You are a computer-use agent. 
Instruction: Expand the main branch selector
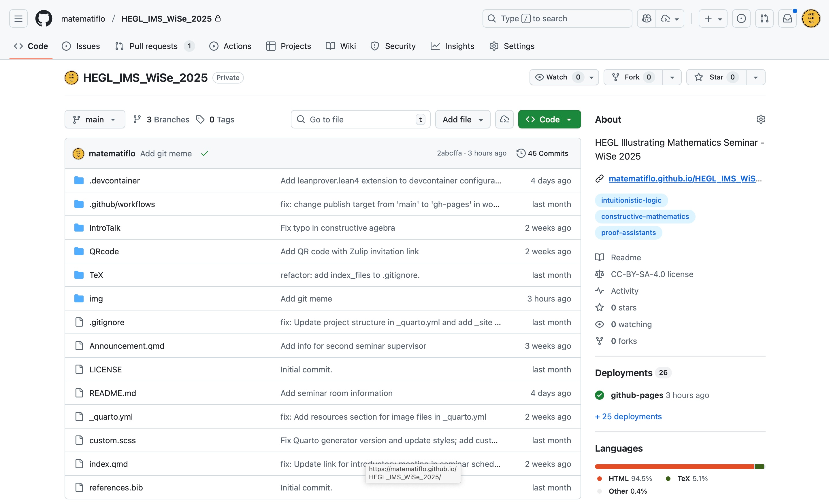point(95,119)
